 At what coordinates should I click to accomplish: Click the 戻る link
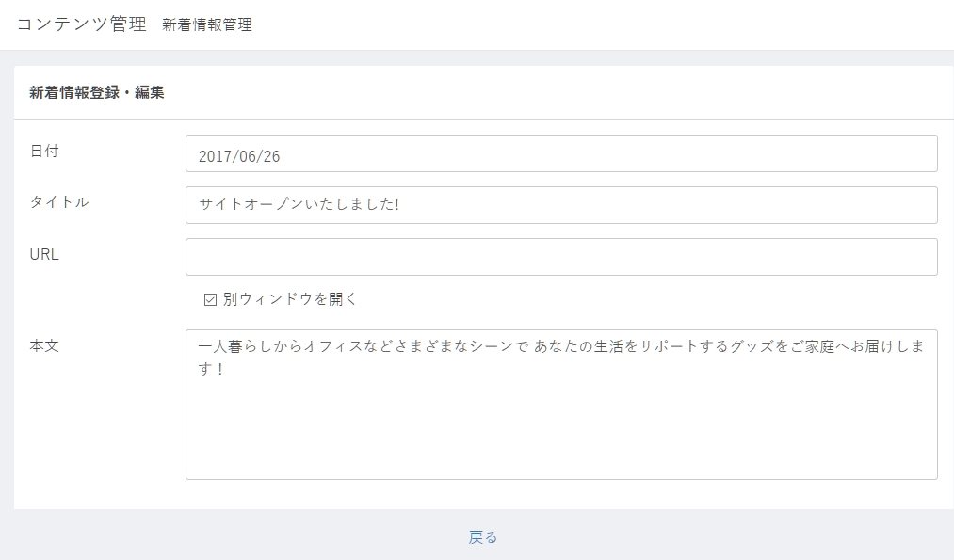(483, 537)
